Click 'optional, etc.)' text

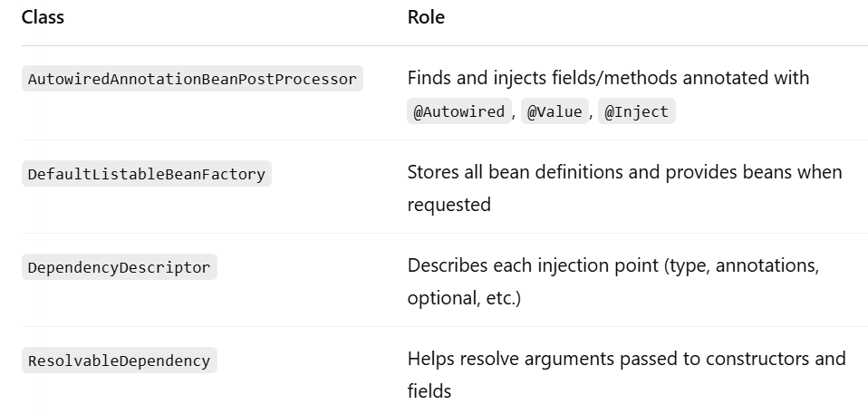tap(464, 298)
